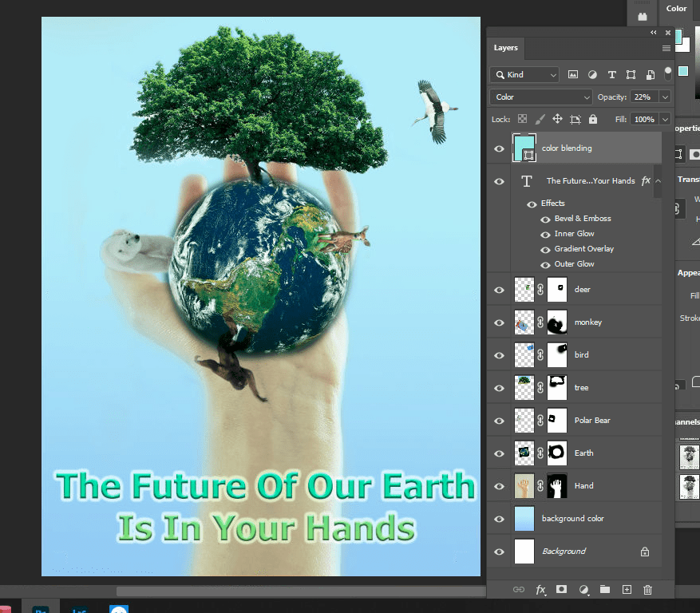Screen dimensions: 700x613
Task: Filter layers by type layers (T icon)
Action: (x=611, y=75)
